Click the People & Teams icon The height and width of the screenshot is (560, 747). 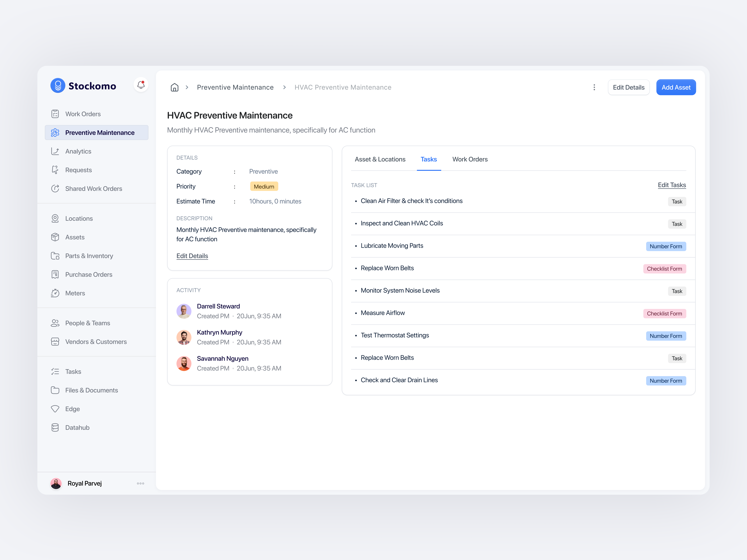[x=55, y=323]
